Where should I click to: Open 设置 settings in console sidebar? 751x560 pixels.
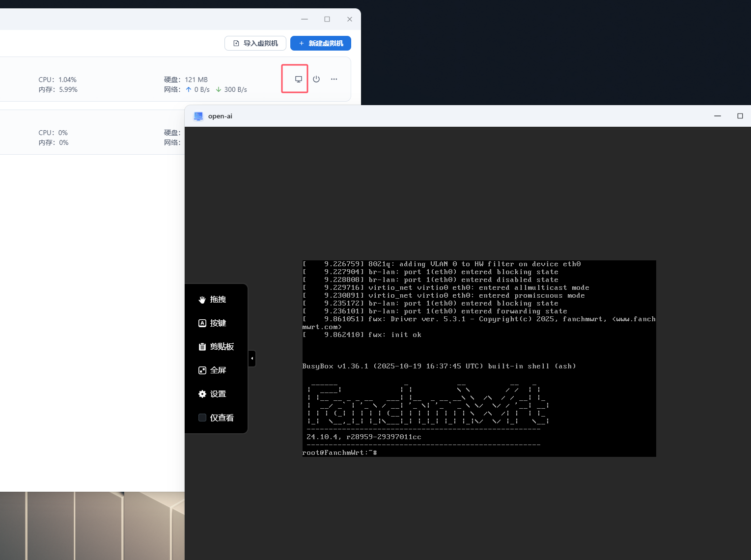click(212, 394)
